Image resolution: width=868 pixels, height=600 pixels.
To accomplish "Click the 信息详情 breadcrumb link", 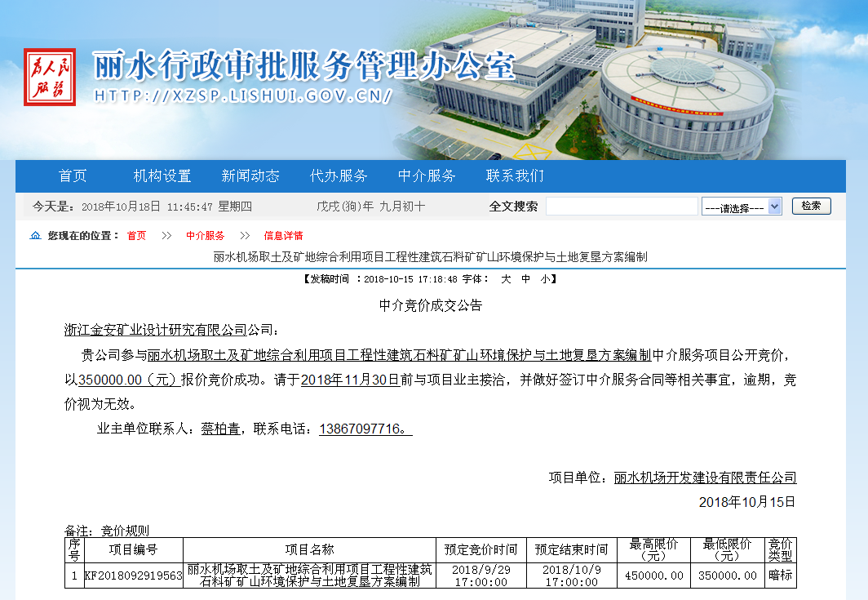I will pyautogui.click(x=283, y=235).
